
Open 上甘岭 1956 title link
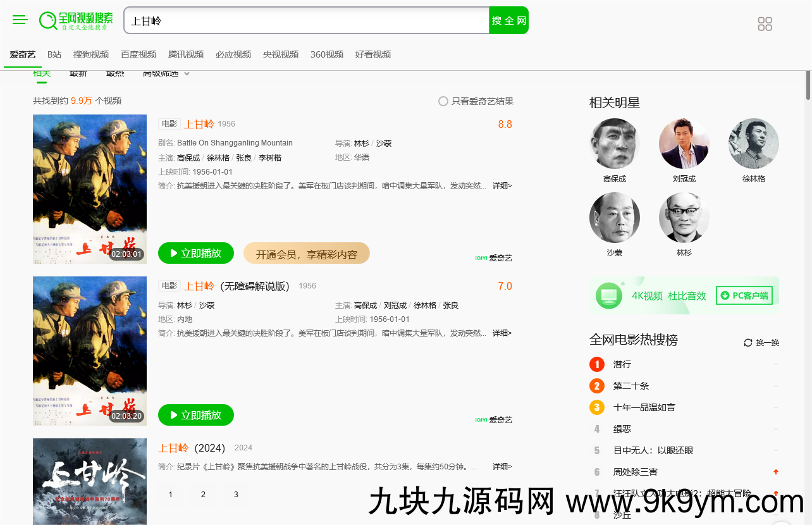199,124
